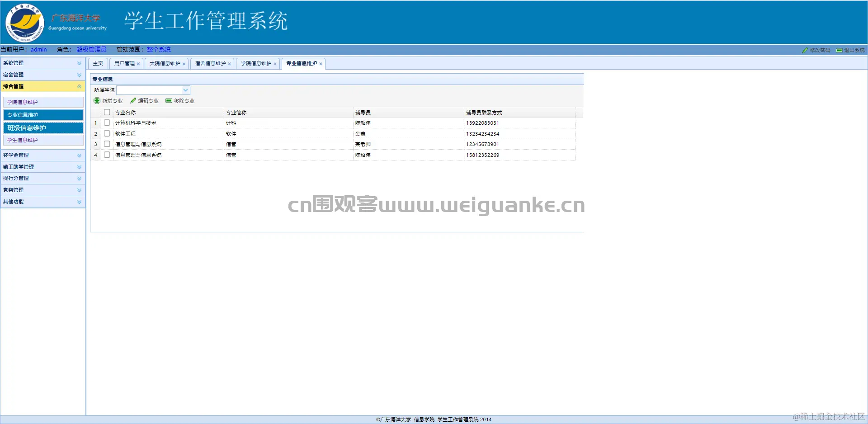
Task: Expand the 党务管理 panel chevron
Action: 79,190
